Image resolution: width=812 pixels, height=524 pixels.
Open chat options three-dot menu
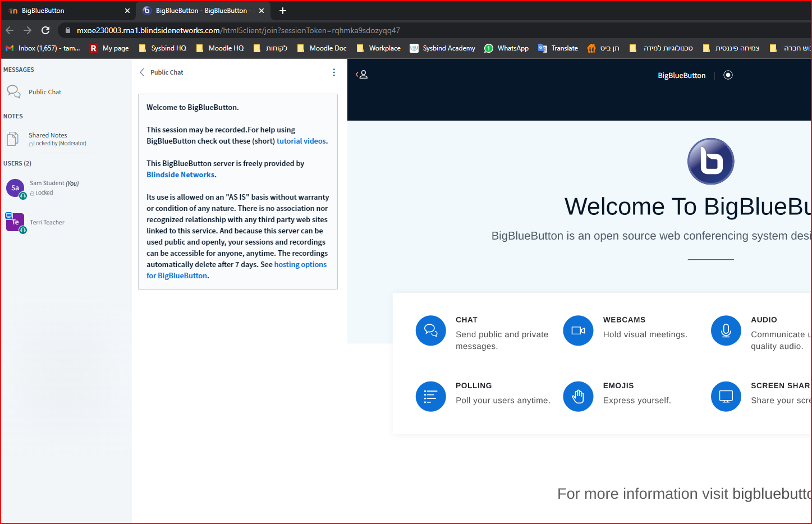(334, 72)
